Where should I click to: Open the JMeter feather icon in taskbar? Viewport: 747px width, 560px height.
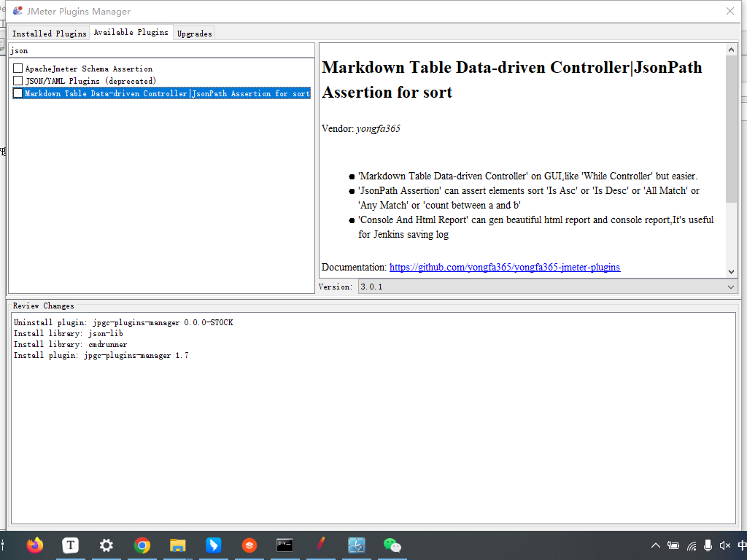point(321,544)
